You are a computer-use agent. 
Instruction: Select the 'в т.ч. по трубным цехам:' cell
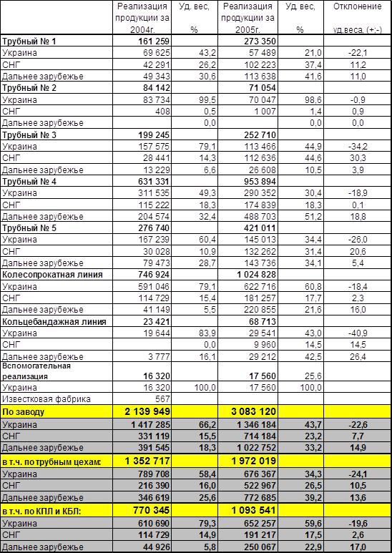click(x=57, y=461)
